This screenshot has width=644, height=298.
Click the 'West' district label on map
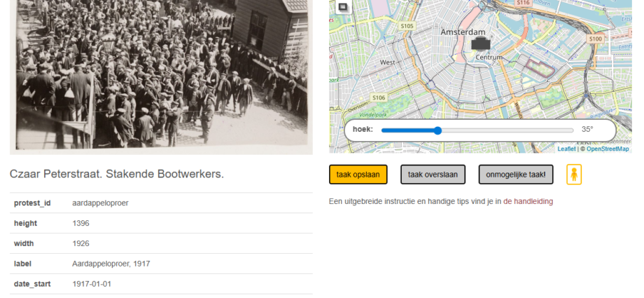pyautogui.click(x=388, y=62)
